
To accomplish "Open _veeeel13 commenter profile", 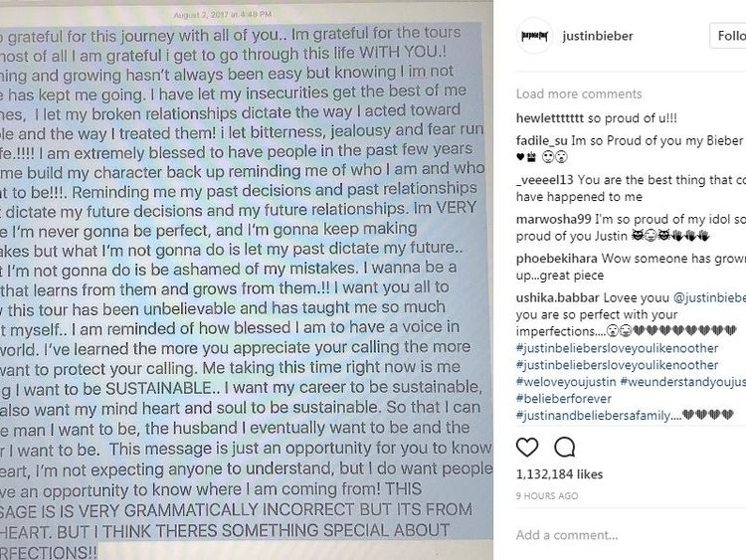I will point(545,180).
